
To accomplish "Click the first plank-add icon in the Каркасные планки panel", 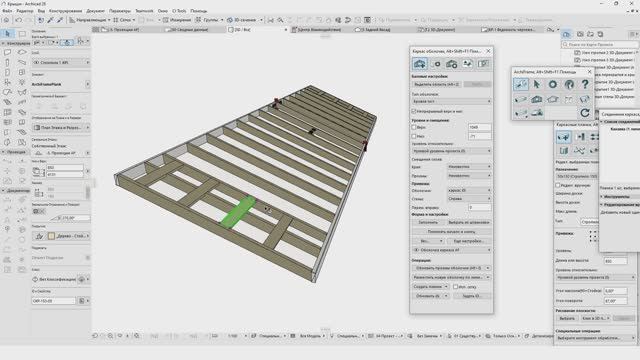I will point(564,137).
